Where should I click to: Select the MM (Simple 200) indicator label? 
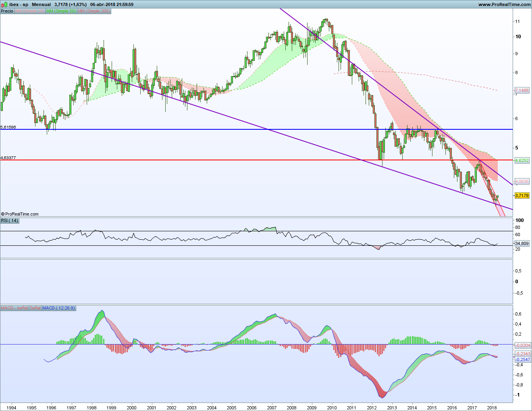click(x=94, y=11)
